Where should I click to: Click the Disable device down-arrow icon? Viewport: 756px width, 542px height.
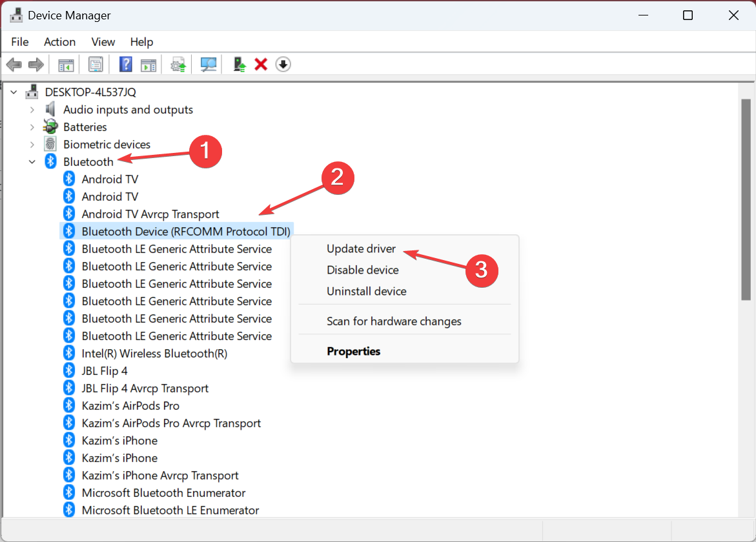tap(283, 64)
